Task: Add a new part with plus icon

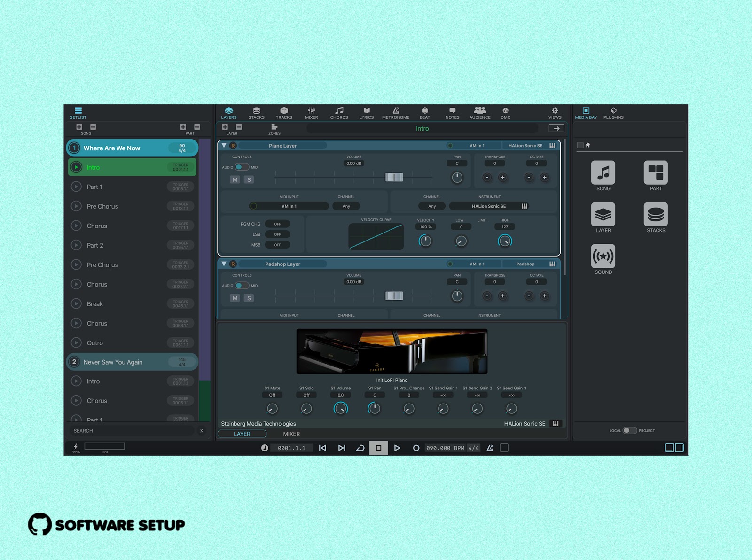Action: pos(183,127)
